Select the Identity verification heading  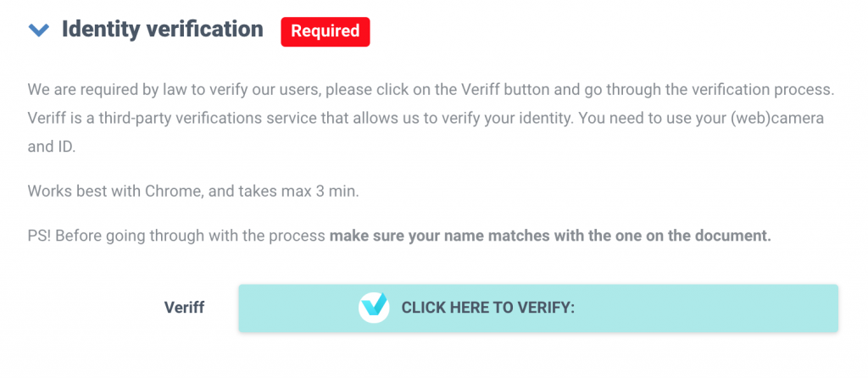point(162,30)
